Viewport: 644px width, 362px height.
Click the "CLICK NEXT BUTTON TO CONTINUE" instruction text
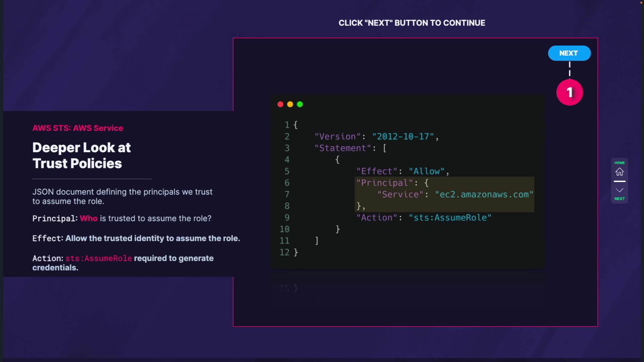(412, 23)
